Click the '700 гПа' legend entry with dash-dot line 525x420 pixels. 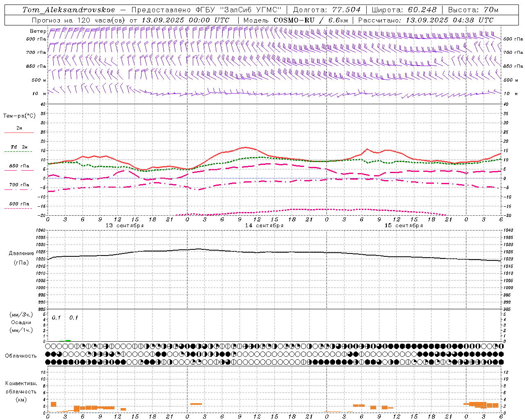pyautogui.click(x=19, y=185)
